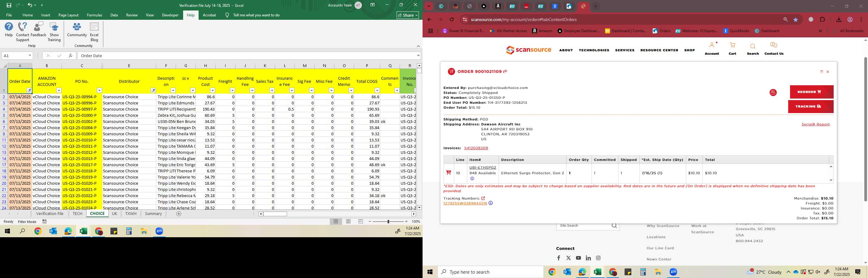
Task: Open the Amazon bookmark in bookmarks bar
Action: tap(542, 31)
